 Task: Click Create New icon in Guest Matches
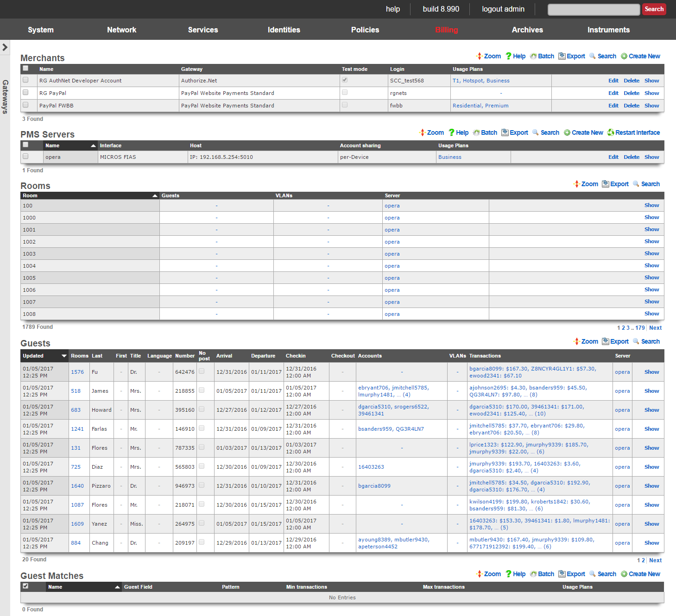click(x=624, y=574)
